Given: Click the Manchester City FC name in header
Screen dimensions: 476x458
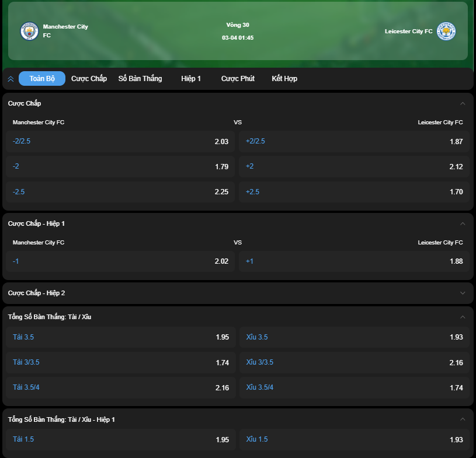Looking at the screenshot, I should point(65,31).
